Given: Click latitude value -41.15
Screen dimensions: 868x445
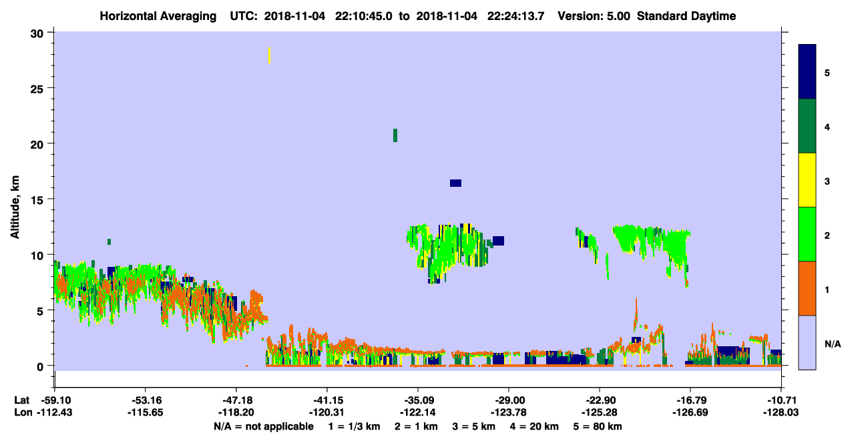Looking at the screenshot, I should point(327,400).
